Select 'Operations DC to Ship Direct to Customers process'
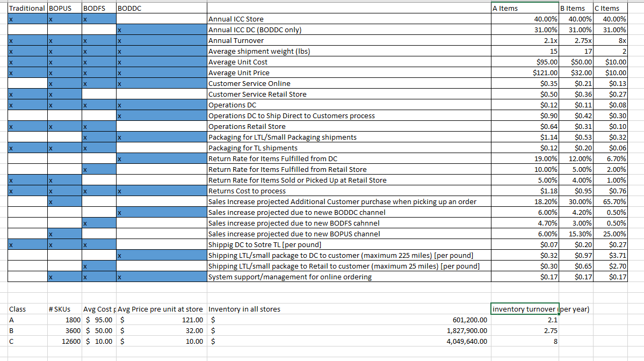The height and width of the screenshot is (361, 644). click(x=349, y=116)
